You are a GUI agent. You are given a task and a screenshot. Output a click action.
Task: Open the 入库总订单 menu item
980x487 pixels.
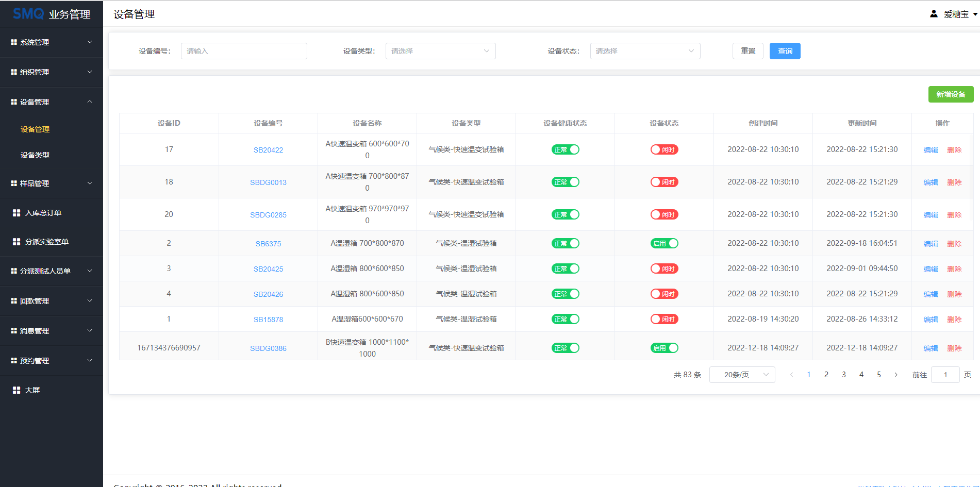[x=52, y=213]
